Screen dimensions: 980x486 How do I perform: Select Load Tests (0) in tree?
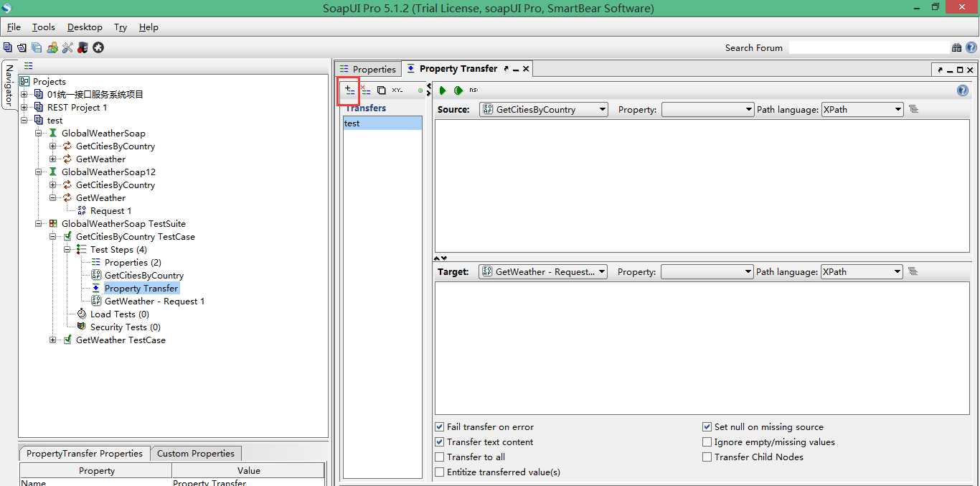coord(120,314)
